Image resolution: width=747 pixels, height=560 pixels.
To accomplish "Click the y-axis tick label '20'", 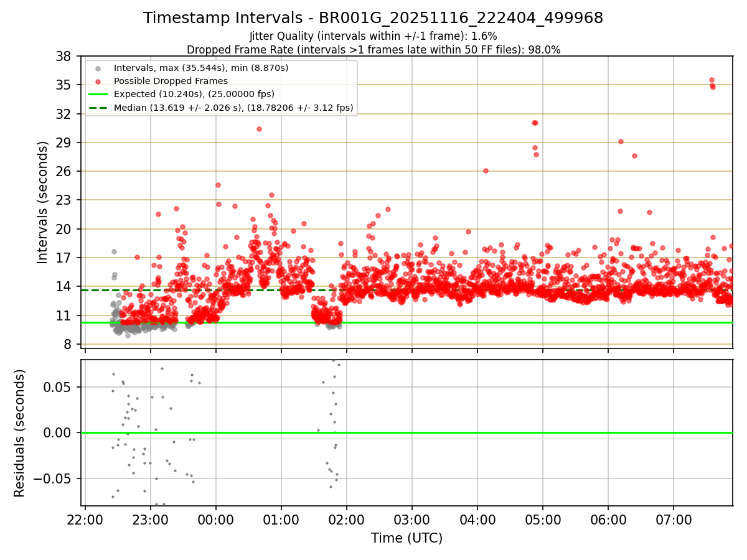I will point(63,229).
